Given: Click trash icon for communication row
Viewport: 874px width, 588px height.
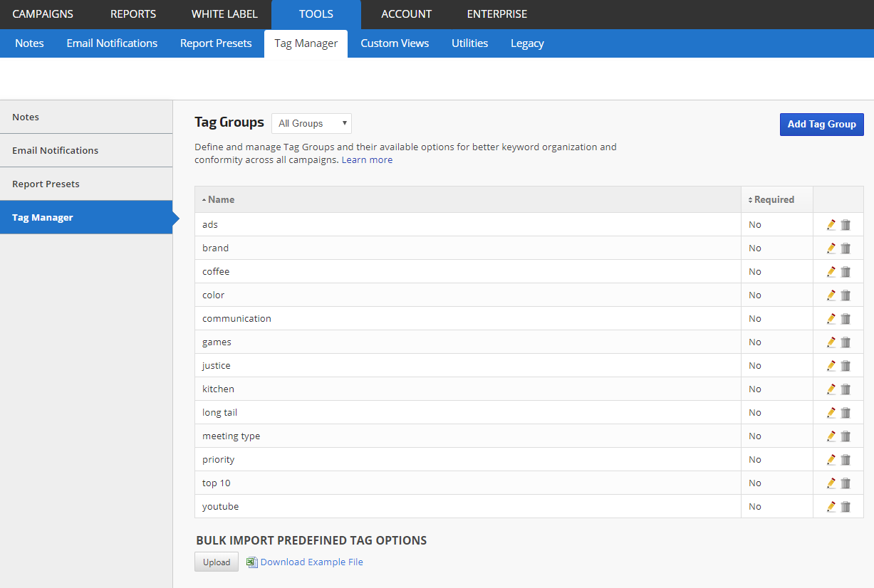Looking at the screenshot, I should click(846, 319).
